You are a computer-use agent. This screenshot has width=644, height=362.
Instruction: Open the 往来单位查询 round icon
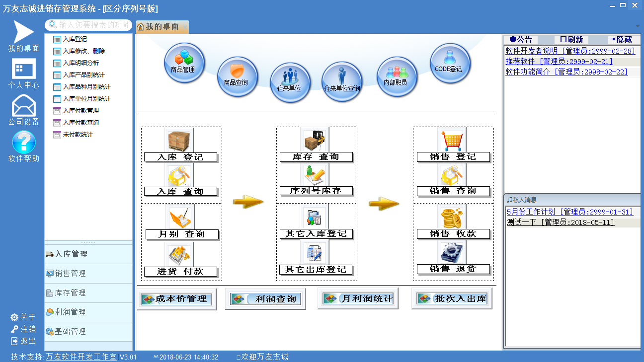point(342,82)
